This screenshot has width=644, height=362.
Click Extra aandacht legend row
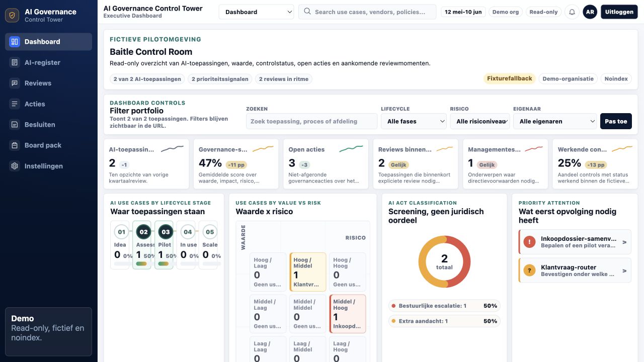444,321
